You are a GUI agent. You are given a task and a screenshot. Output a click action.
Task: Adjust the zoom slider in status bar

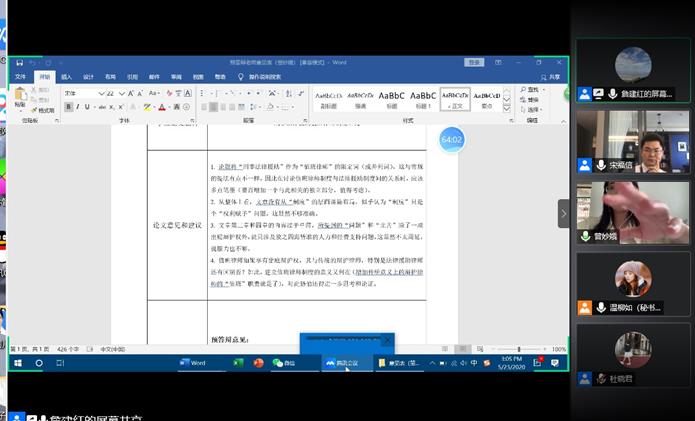pyautogui.click(x=520, y=349)
